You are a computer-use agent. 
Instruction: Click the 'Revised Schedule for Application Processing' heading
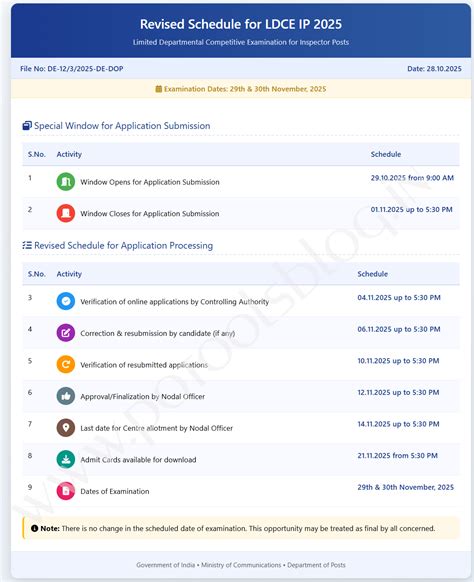(x=124, y=245)
